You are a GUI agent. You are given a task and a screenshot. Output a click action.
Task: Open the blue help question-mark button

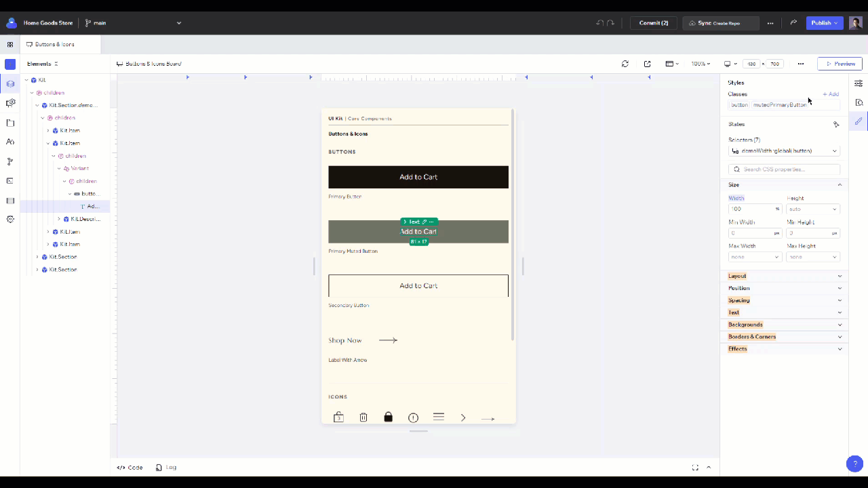[x=854, y=464]
